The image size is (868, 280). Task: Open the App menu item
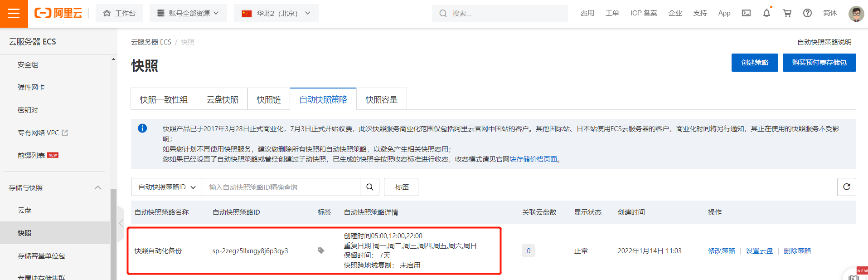click(724, 13)
